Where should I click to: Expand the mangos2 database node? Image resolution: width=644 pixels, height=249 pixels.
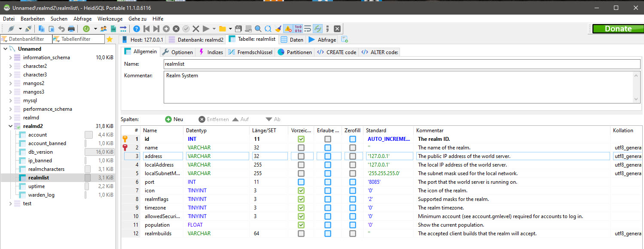(11, 83)
